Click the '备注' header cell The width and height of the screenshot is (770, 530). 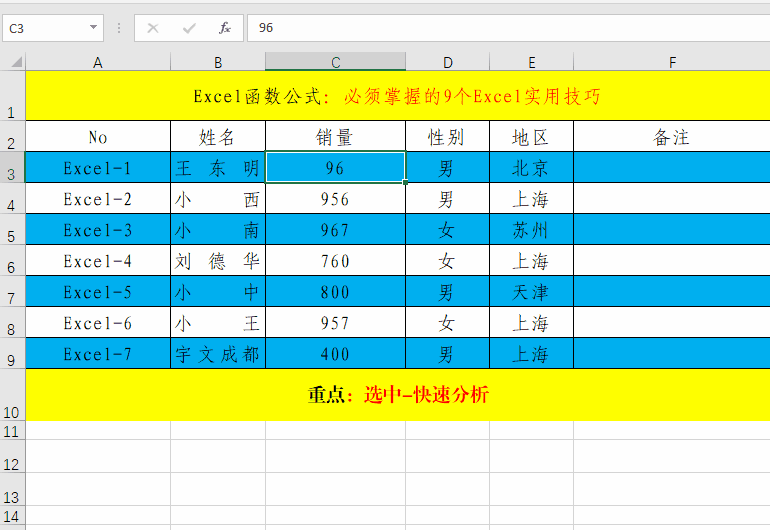pos(672,136)
